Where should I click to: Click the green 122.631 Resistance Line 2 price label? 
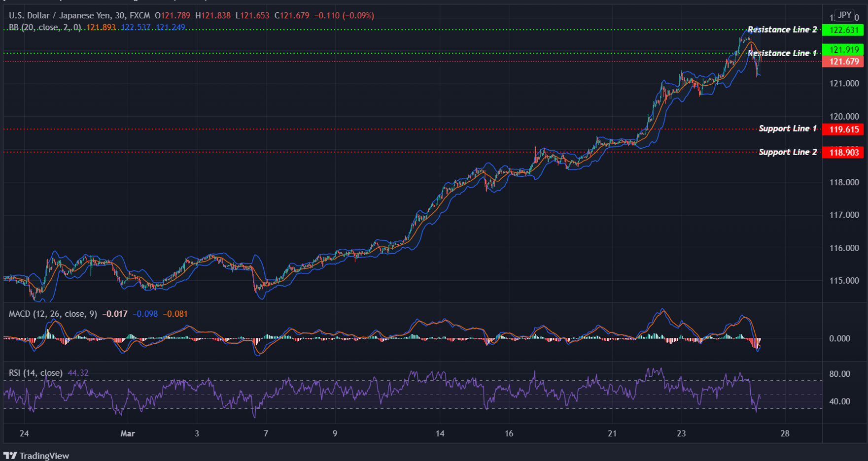[x=843, y=30]
